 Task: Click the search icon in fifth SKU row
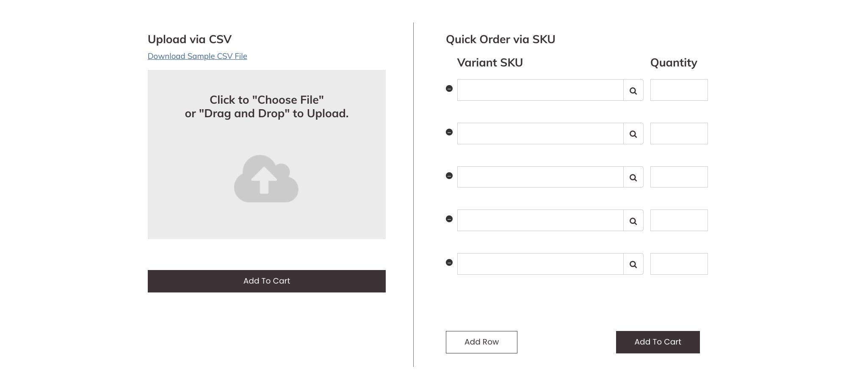(x=633, y=265)
